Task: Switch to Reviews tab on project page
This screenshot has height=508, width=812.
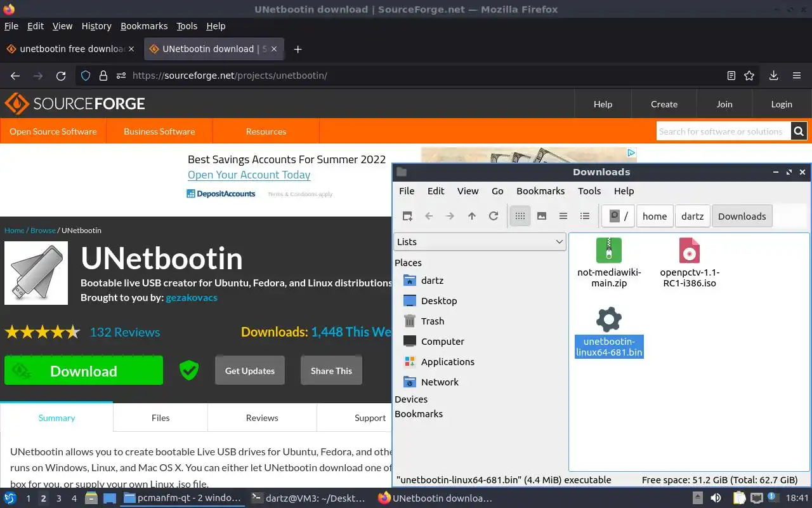Action: [x=262, y=418]
